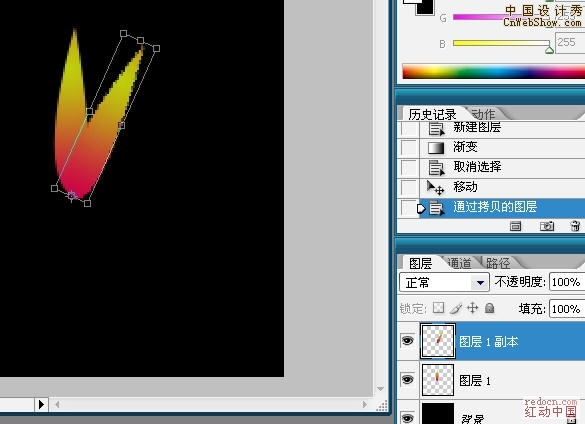Hide the 图层 1 副本 layer with its eye
Image resolution: width=585 pixels, height=424 pixels.
click(x=407, y=340)
